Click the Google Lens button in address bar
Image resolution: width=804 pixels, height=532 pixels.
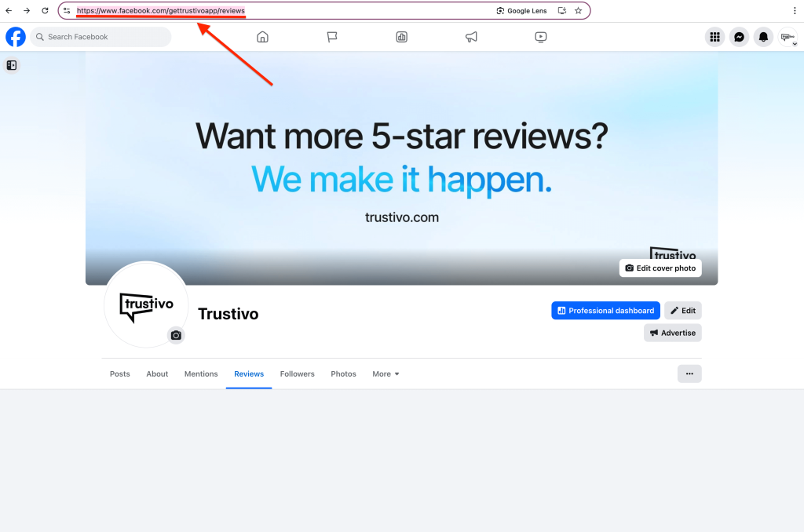tap(521, 11)
